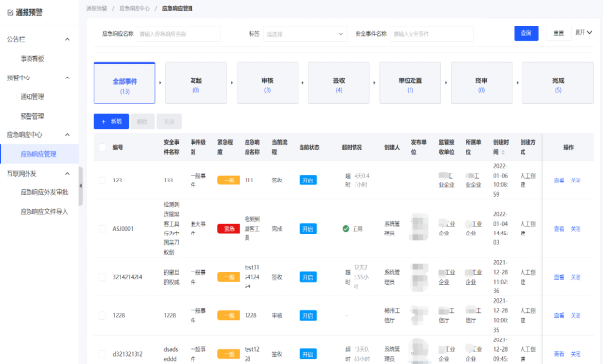Click 查看 link for row 1228

pos(559,315)
